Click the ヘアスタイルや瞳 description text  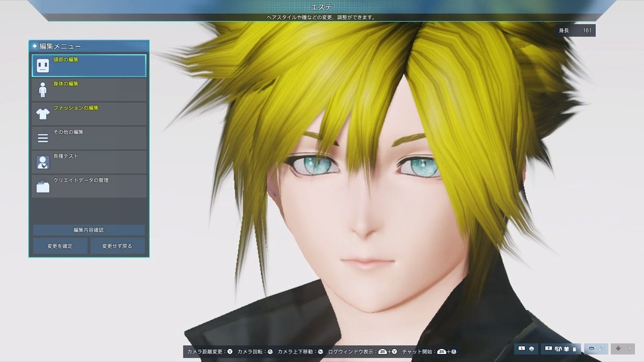click(321, 17)
